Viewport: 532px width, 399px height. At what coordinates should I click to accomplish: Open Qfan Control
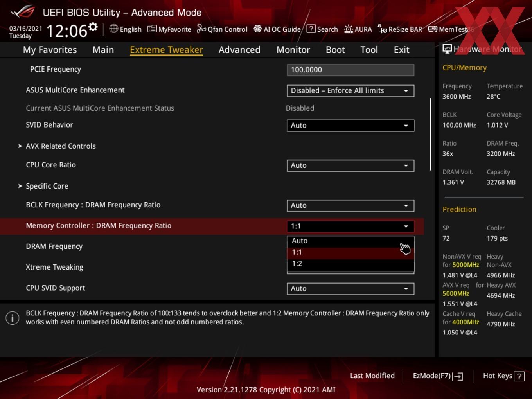click(x=222, y=29)
